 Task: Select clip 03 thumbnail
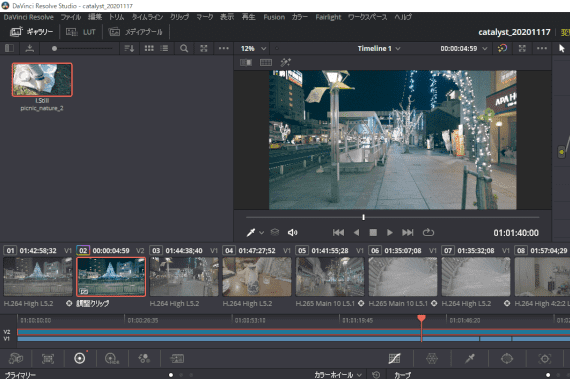tap(184, 277)
